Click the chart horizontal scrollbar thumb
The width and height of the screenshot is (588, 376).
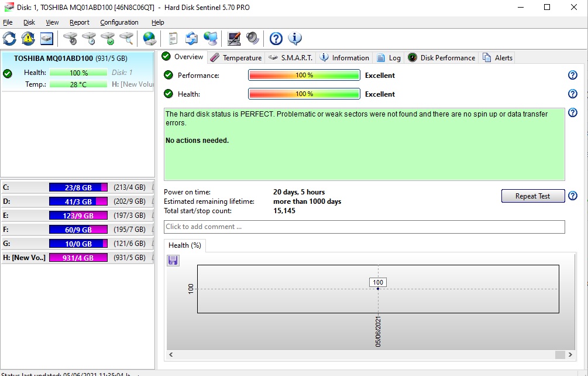tap(560, 354)
